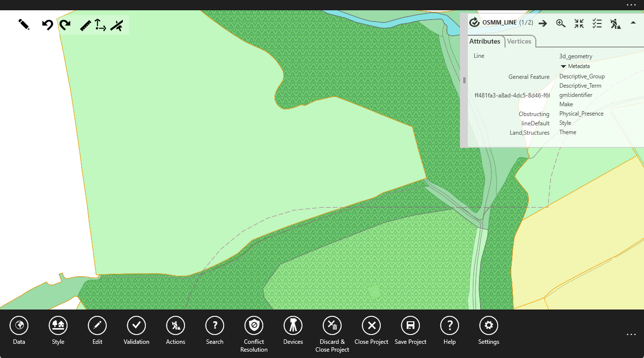Image resolution: width=644 pixels, height=358 pixels.
Task: Toggle the snapping tool icon
Action: click(116, 25)
